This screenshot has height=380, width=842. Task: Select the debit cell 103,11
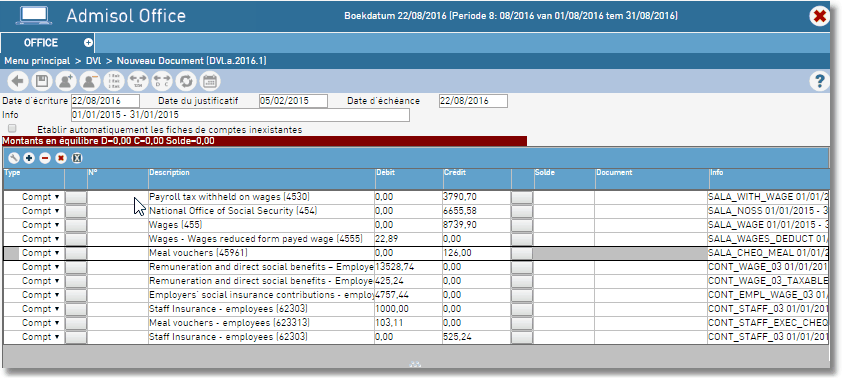pos(409,323)
